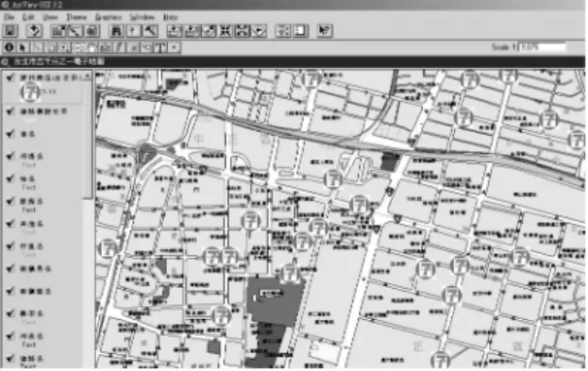Open the Help menu
Viewport: 588px width, 371px height.
[x=170, y=17]
